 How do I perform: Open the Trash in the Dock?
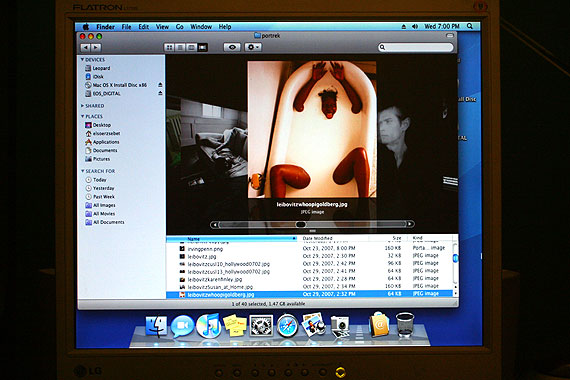pyautogui.click(x=405, y=325)
